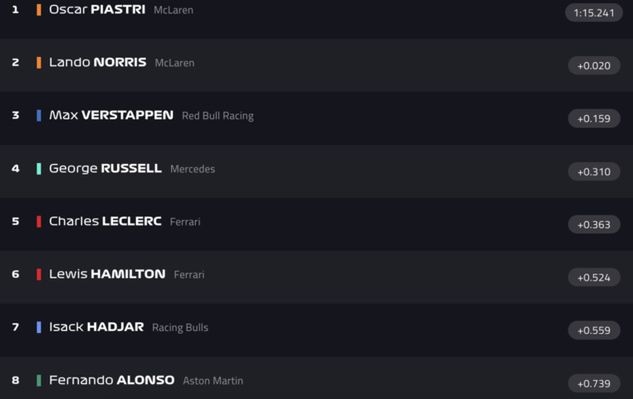633x399 pixels.
Task: Click Lewis Hamilton's name
Action: 107,274
